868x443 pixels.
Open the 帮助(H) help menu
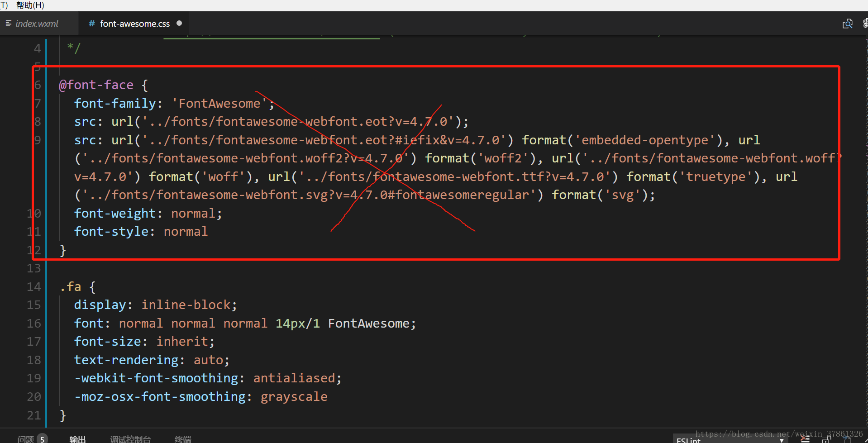30,5
